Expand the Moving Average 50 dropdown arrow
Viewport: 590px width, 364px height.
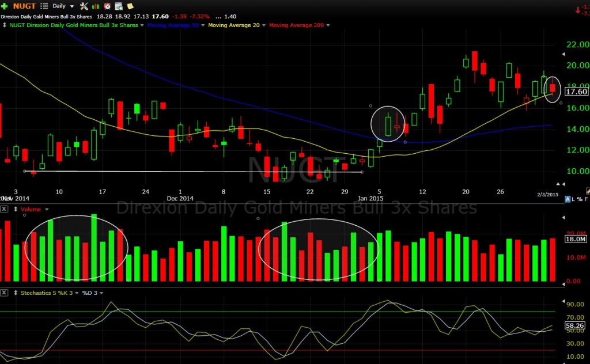pyautogui.click(x=203, y=25)
